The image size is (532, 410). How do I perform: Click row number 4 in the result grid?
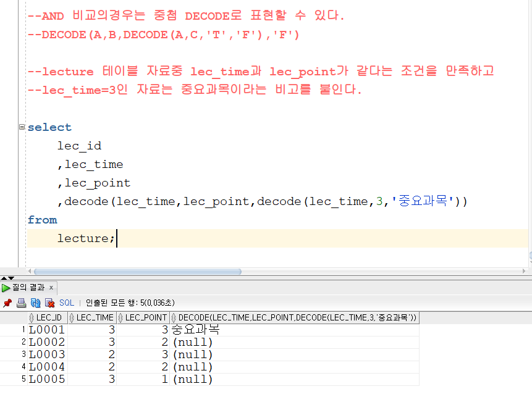pyautogui.click(x=23, y=367)
